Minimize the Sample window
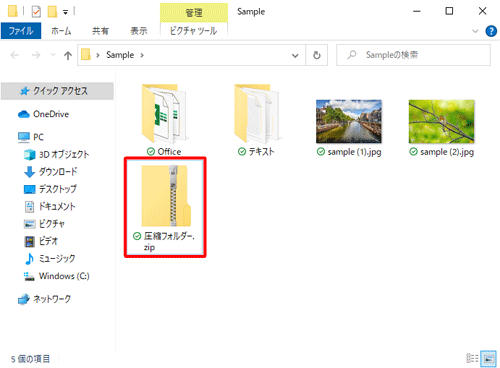This screenshot has height=368, width=500. [417, 11]
